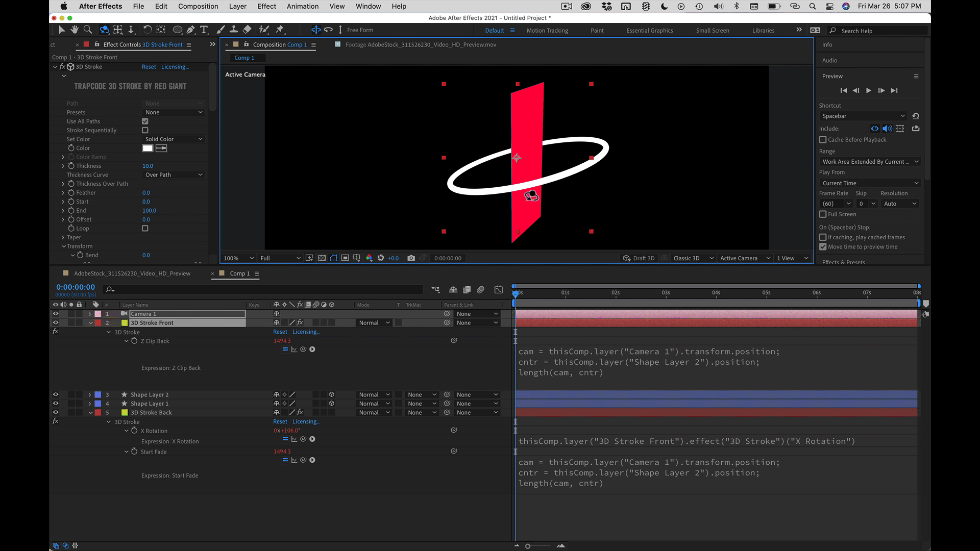Image resolution: width=980 pixels, height=551 pixels.
Task: Click Reset for 3D Stroke effect
Action: [149, 67]
